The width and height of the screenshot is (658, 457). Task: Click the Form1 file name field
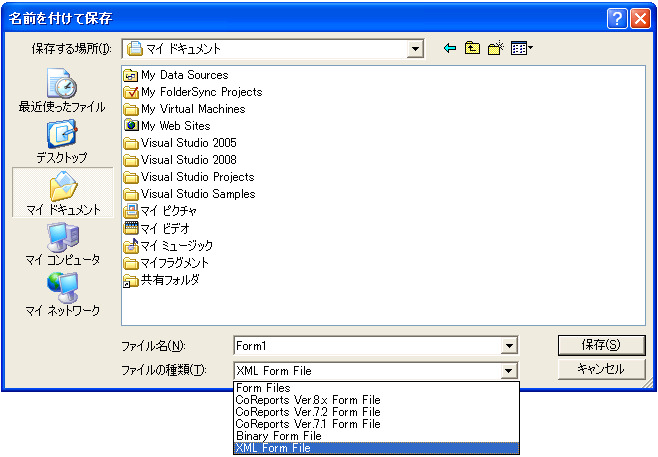(367, 346)
